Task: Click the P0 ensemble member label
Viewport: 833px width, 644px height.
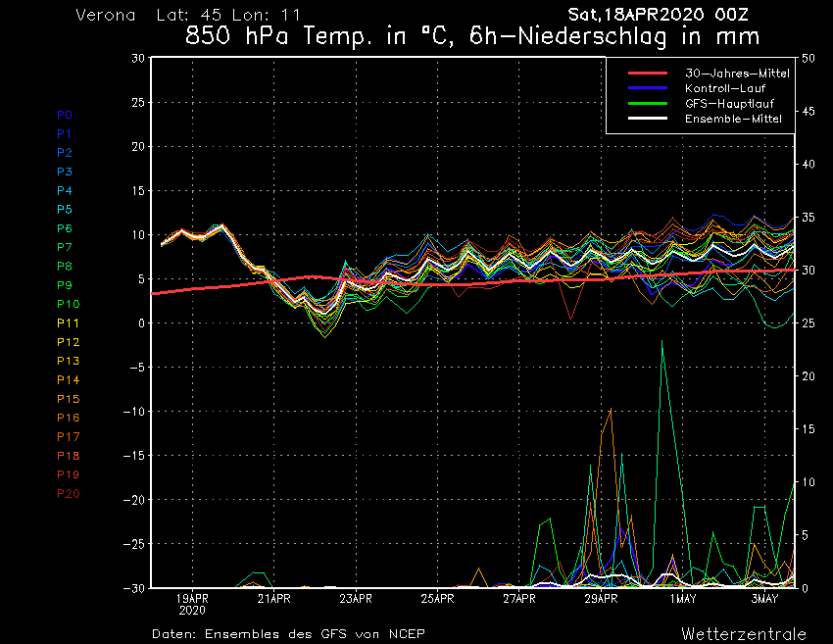Action: pos(65,115)
